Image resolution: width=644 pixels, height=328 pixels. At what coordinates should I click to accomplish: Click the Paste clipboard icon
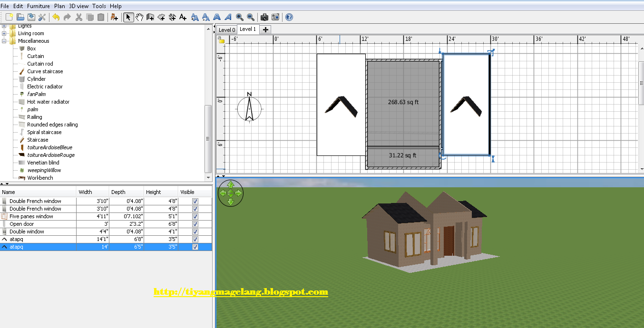tap(101, 17)
